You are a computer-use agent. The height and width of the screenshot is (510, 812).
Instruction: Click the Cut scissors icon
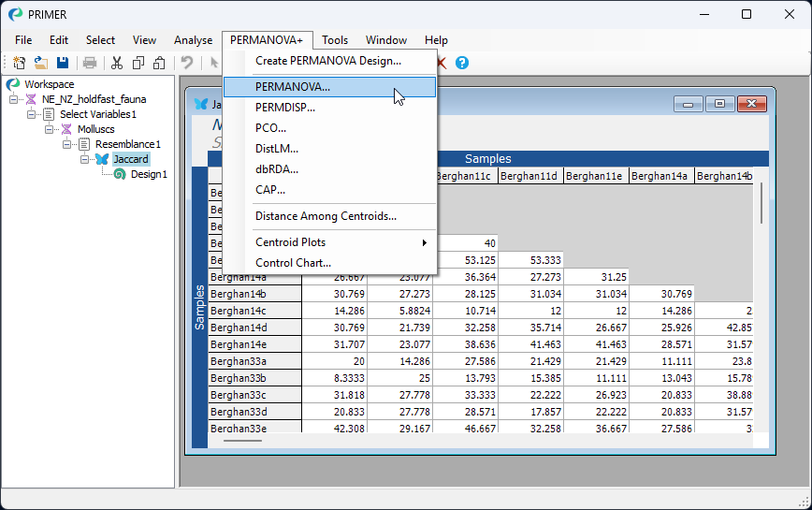[117, 63]
